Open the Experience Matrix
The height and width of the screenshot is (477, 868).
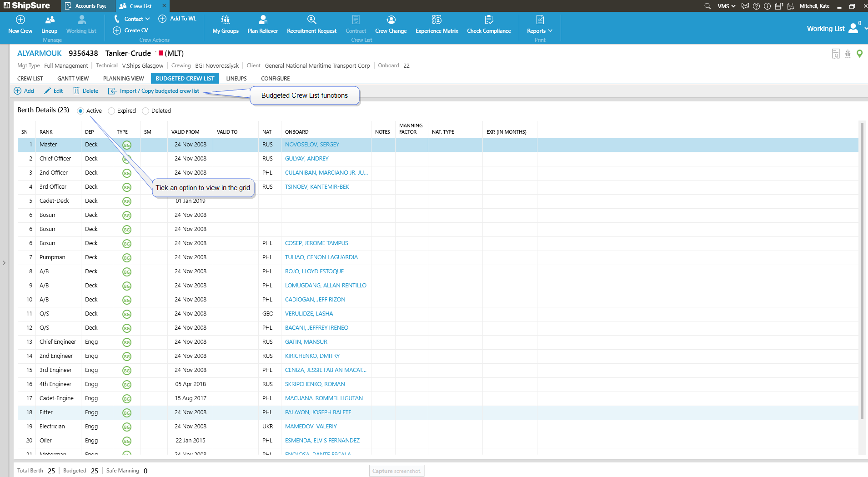point(437,20)
